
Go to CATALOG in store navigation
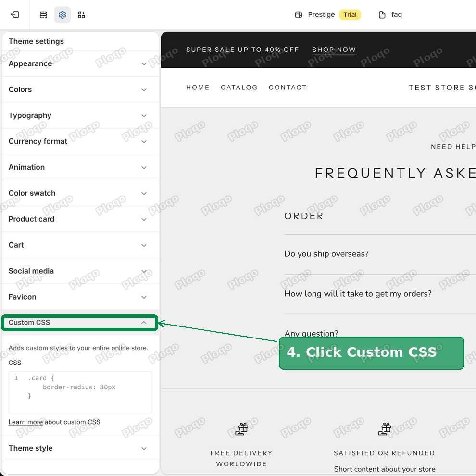(x=239, y=88)
